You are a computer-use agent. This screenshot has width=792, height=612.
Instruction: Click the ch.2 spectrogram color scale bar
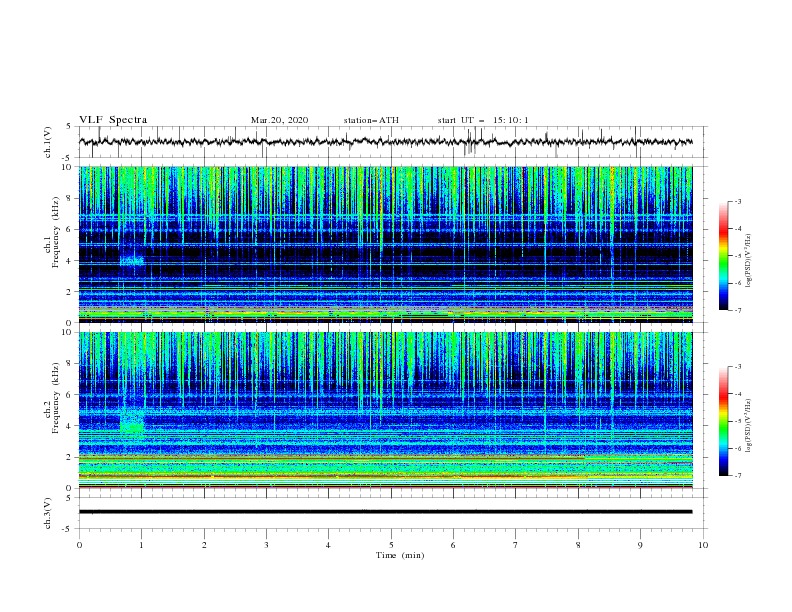723,421
